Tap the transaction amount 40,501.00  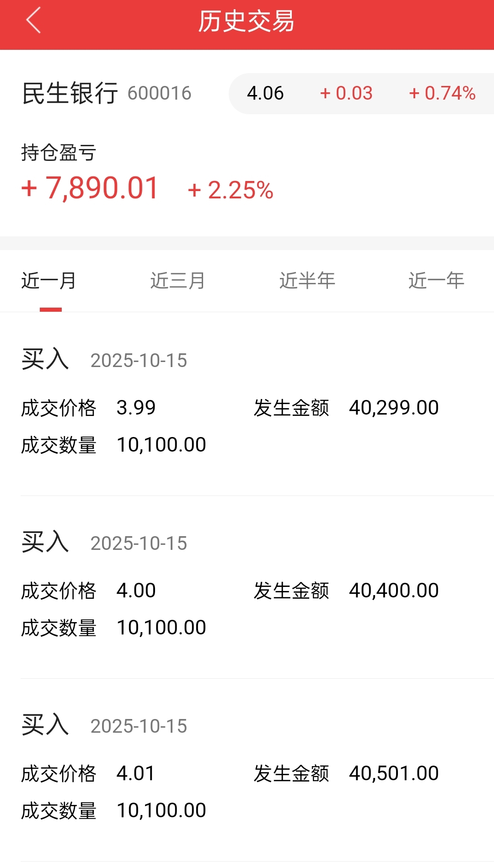tap(394, 773)
